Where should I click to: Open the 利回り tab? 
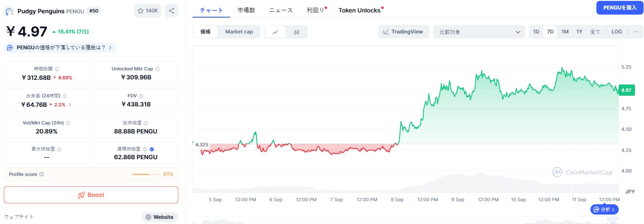pos(316,10)
